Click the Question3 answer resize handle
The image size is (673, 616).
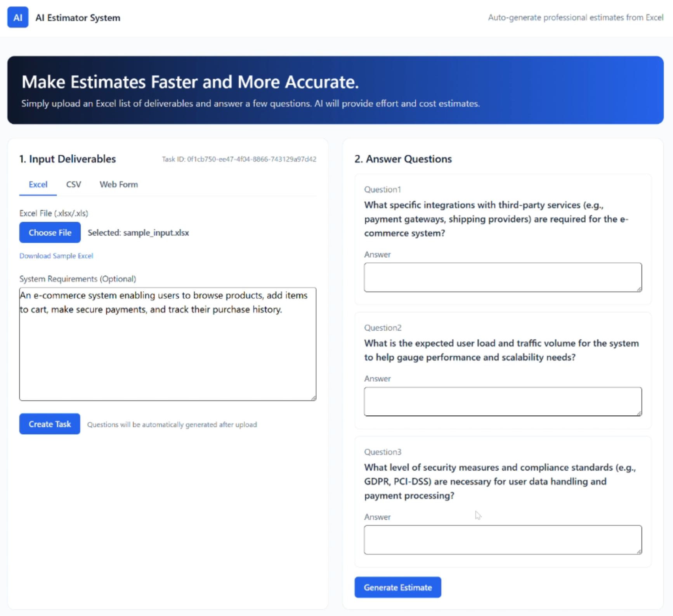(639, 552)
